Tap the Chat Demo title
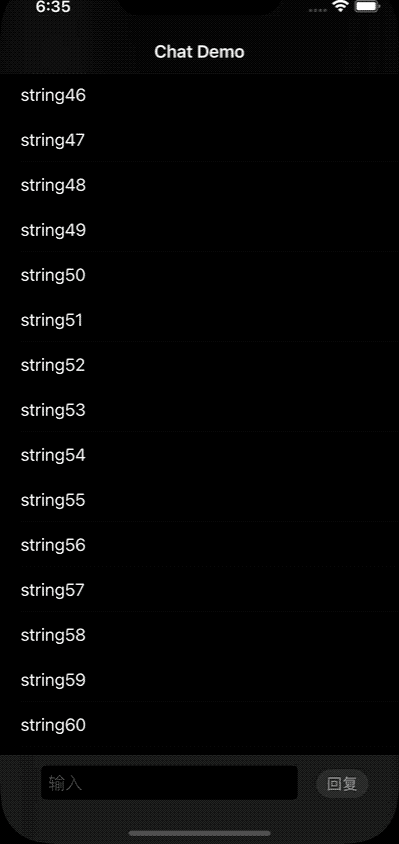 click(199, 52)
